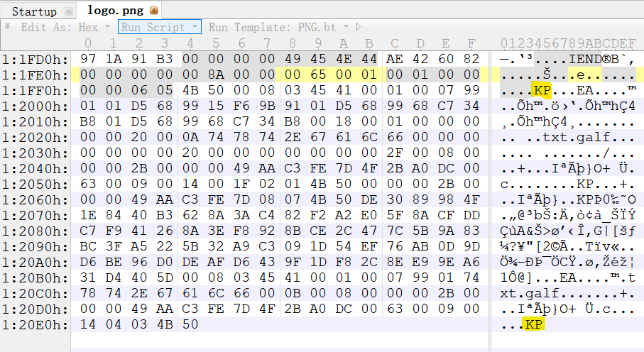This screenshot has width=644, height=352.
Task: Click address label 1:1FD0h
Action: 36,58
